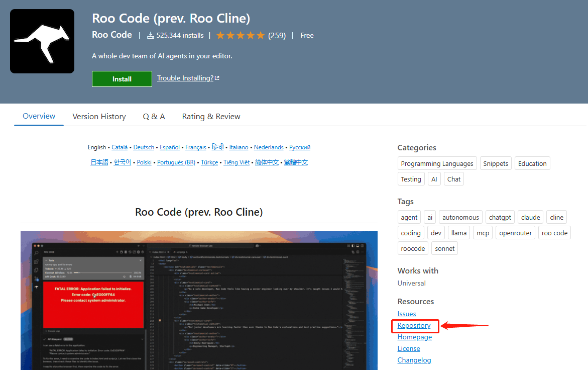Click the Programming Languages category
This screenshot has width=588, height=370.
tap(437, 163)
